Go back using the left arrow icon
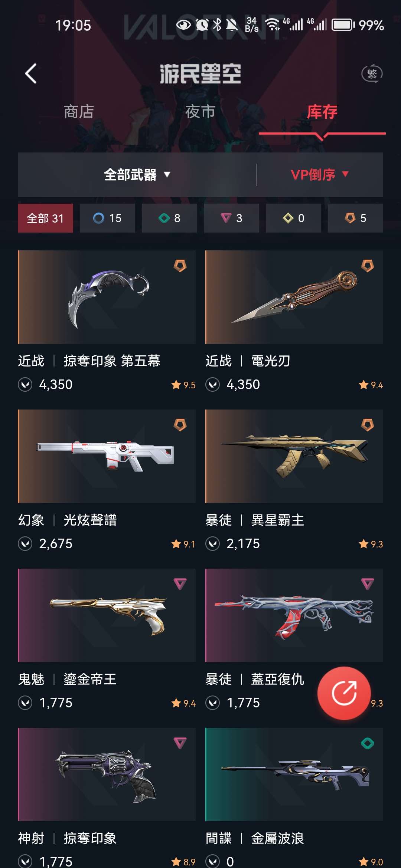Screen dimensions: 401x868 tap(31, 73)
